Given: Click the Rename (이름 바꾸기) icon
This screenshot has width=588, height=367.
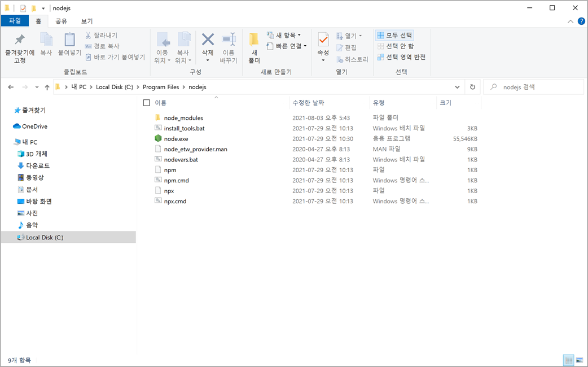Looking at the screenshot, I should [x=229, y=40].
